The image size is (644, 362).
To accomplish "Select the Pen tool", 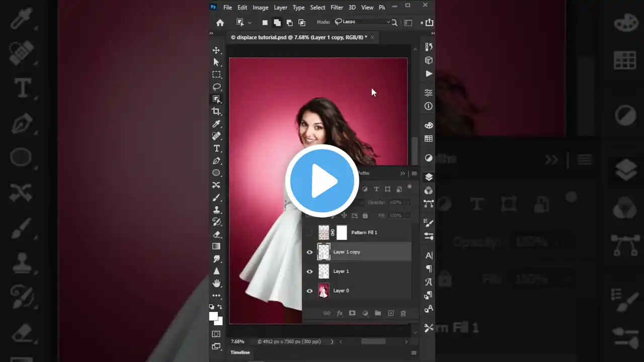I will click(x=216, y=160).
